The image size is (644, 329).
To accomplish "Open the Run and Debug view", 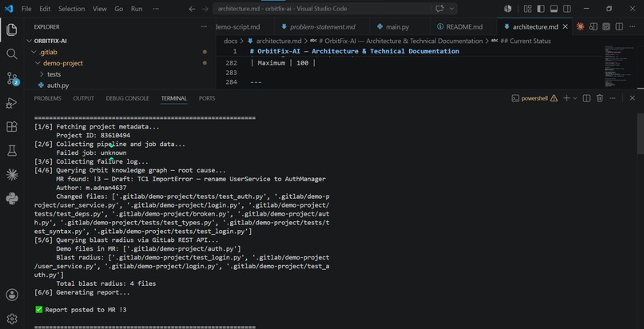I will pyautogui.click(x=11, y=102).
